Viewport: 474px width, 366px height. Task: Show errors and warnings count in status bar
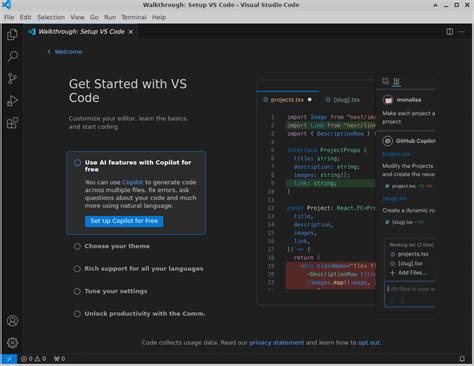(33, 359)
